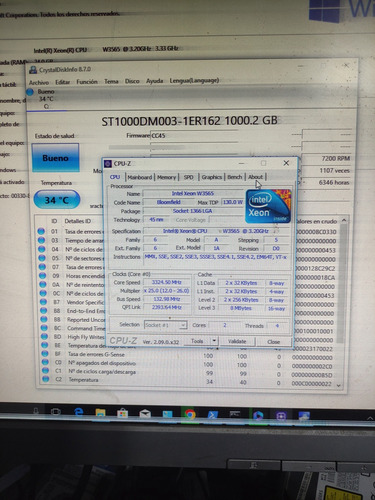Click the Detalles ID column header
Image resolution: width=375 pixels, height=500 pixels.
click(77, 221)
